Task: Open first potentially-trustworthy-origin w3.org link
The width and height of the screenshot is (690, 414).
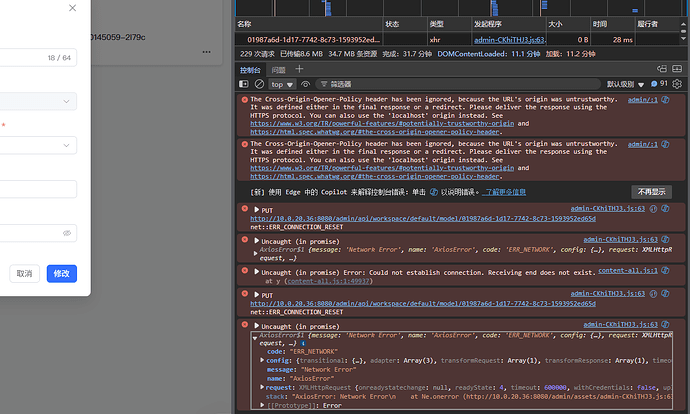Action: [382, 124]
